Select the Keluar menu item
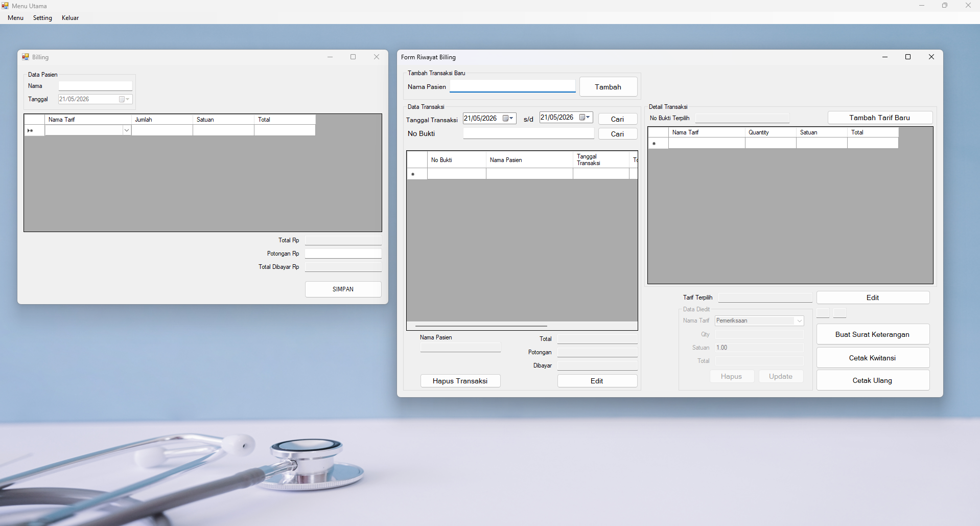This screenshot has width=980, height=526. 71,17
